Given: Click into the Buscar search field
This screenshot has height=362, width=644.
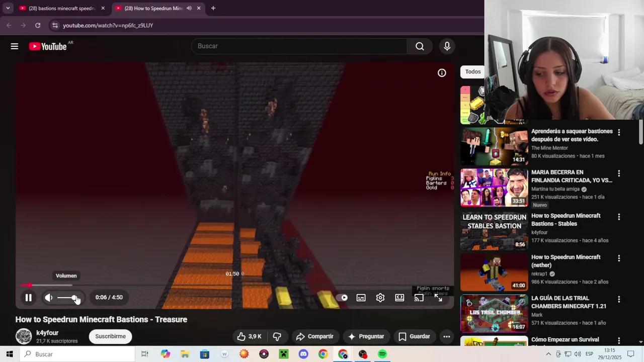Looking at the screenshot, I should point(299,46).
